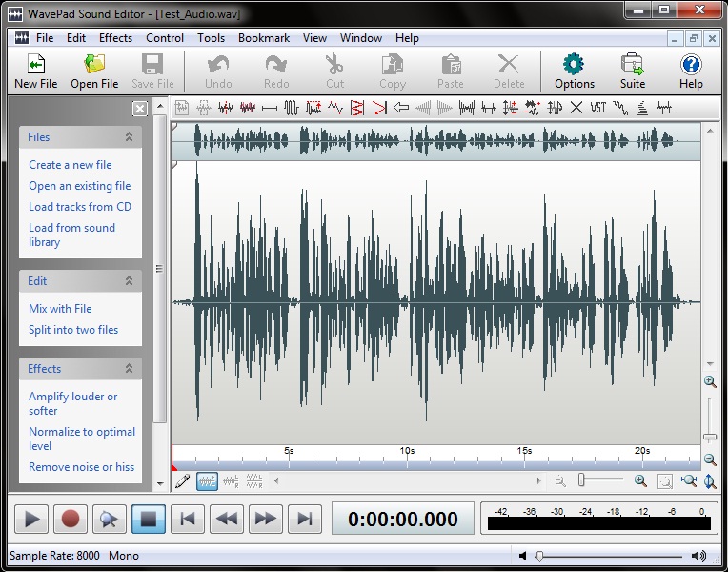Click the Scrub playback button
The width and height of the screenshot is (728, 572).
(110, 519)
